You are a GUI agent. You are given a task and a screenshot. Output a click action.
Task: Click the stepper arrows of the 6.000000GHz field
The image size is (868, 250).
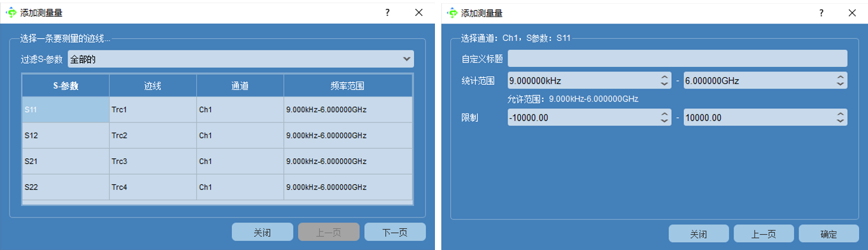pyautogui.click(x=841, y=80)
